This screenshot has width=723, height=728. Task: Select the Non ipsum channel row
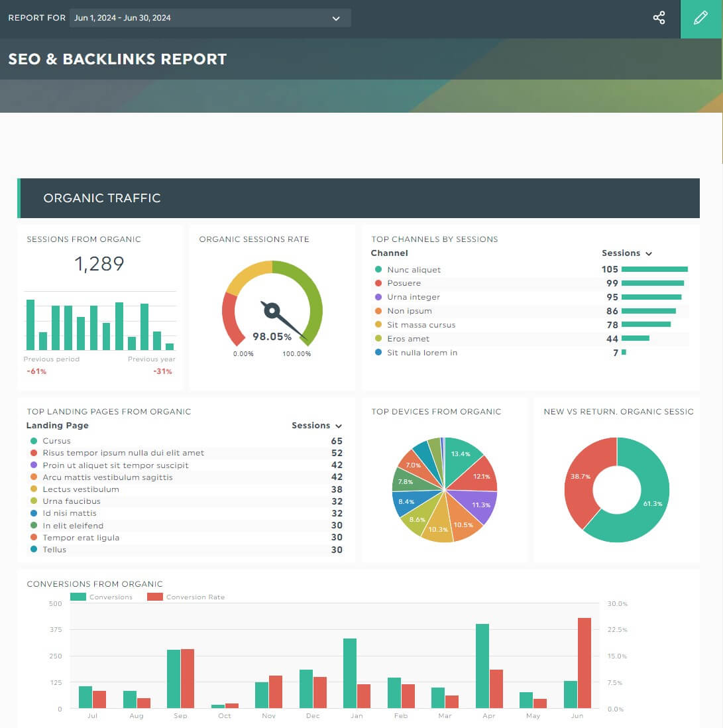pos(530,311)
